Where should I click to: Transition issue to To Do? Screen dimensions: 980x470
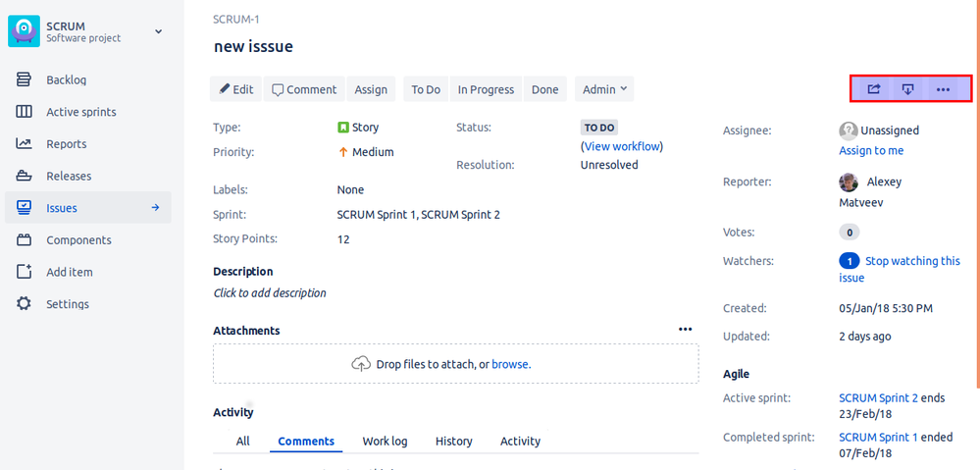426,89
